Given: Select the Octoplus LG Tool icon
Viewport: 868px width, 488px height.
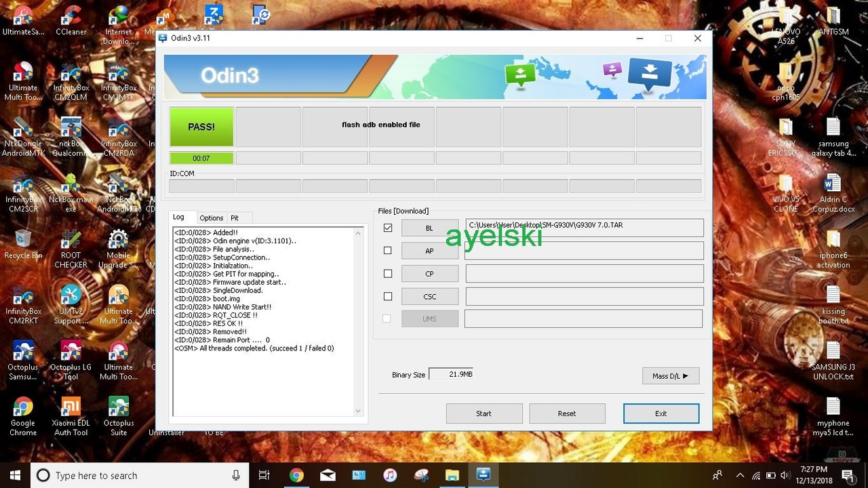Looking at the screenshot, I should [71, 361].
